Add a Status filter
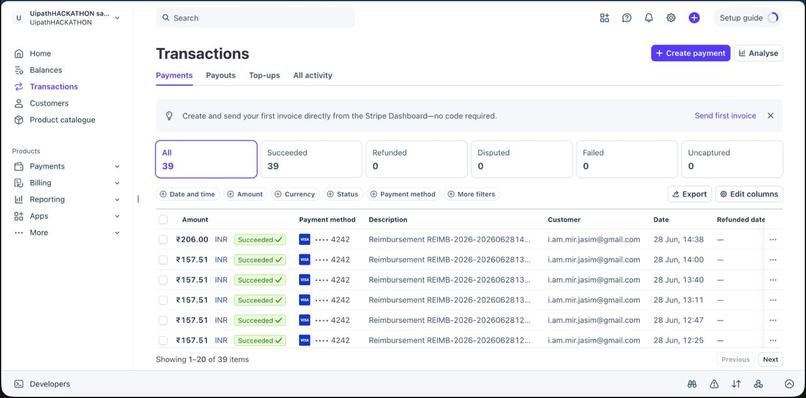Image resolution: width=806 pixels, height=398 pixels. tap(342, 194)
